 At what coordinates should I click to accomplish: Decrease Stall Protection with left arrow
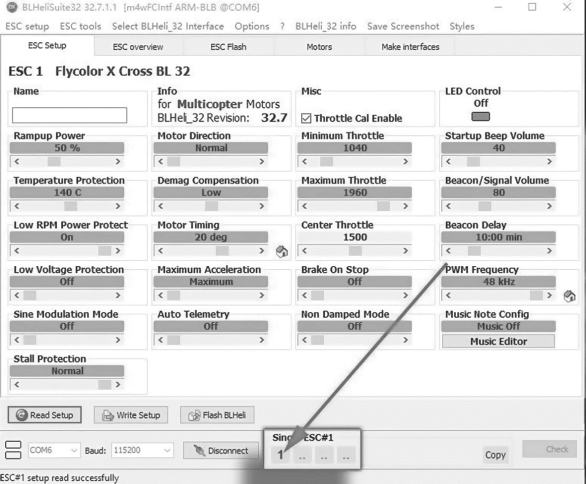point(17,385)
